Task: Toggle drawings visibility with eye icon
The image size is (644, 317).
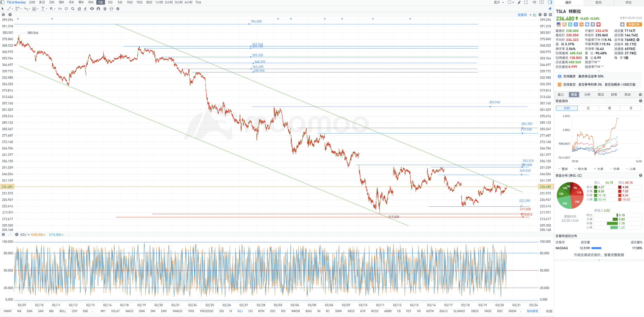Action: (92, 9)
